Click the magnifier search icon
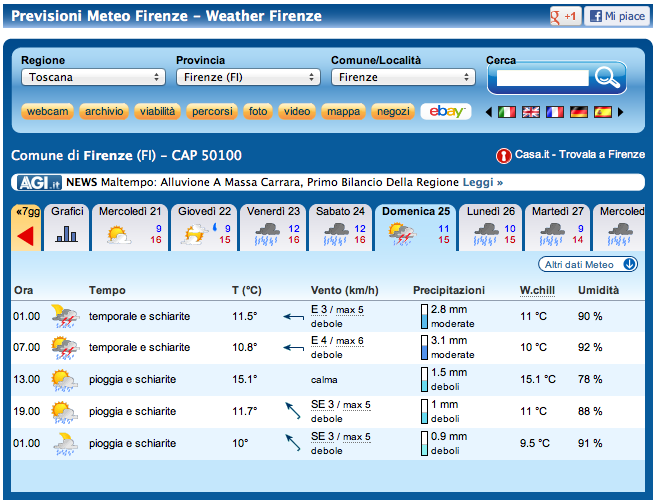 (x=607, y=77)
